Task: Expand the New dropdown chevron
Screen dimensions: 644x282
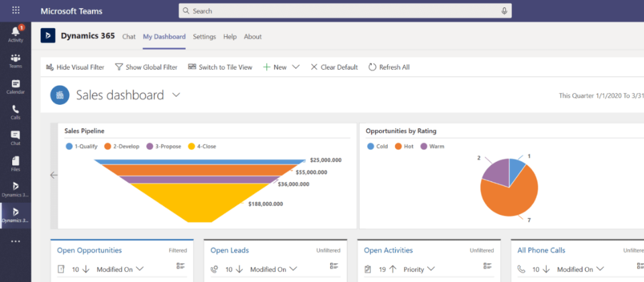Action: tap(296, 67)
